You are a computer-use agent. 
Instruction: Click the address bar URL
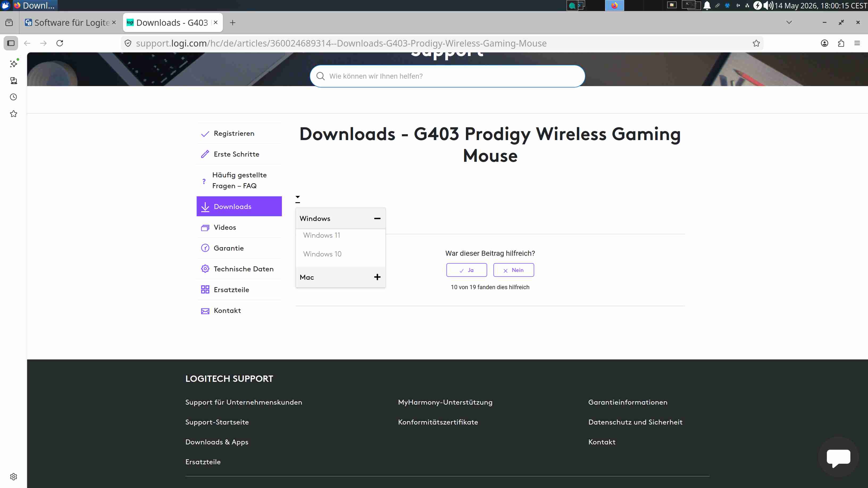click(341, 43)
